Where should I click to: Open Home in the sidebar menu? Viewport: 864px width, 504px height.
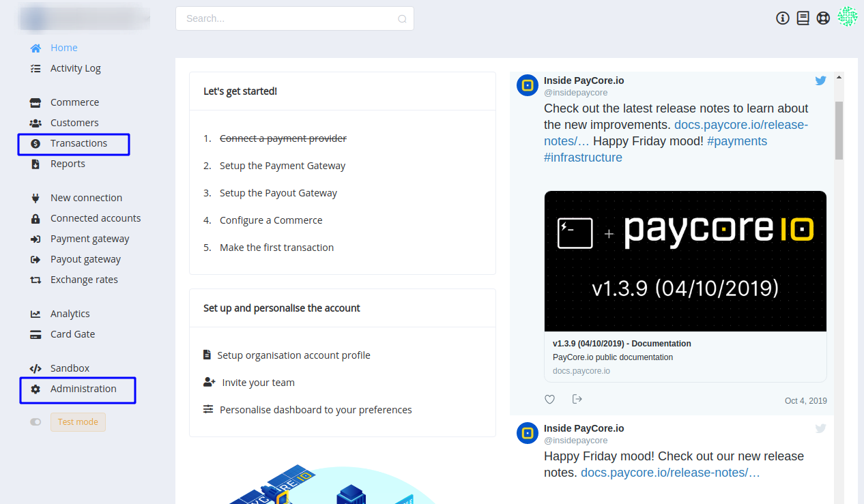(64, 48)
